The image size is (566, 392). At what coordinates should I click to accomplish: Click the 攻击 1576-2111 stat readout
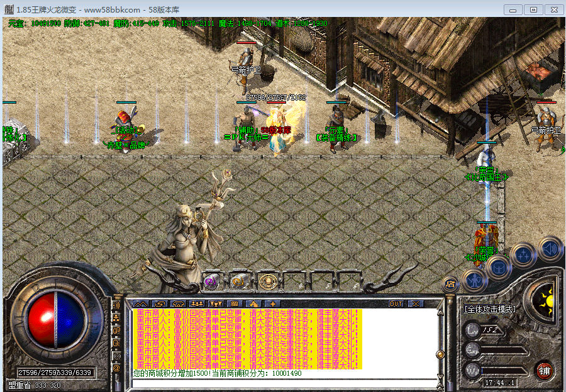click(x=189, y=23)
